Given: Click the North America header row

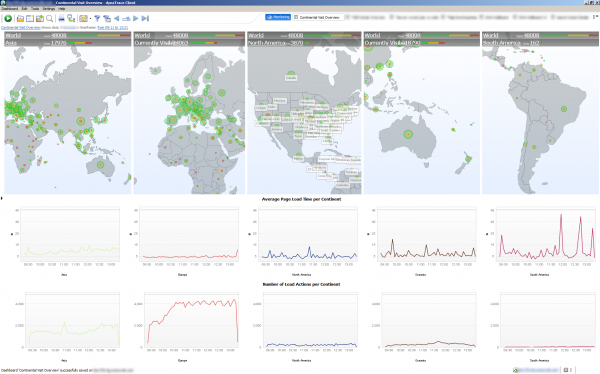Looking at the screenshot, I should point(304,43).
